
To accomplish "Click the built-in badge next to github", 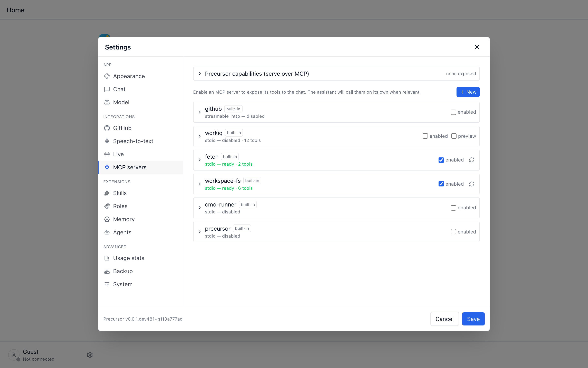I will pos(233,109).
